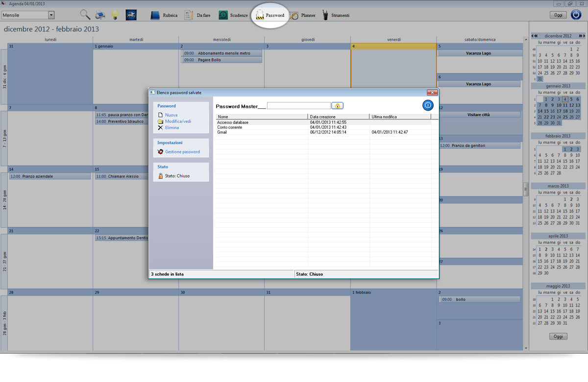Select day 31 in marzo 2013 mini calendar

(x=578, y=223)
